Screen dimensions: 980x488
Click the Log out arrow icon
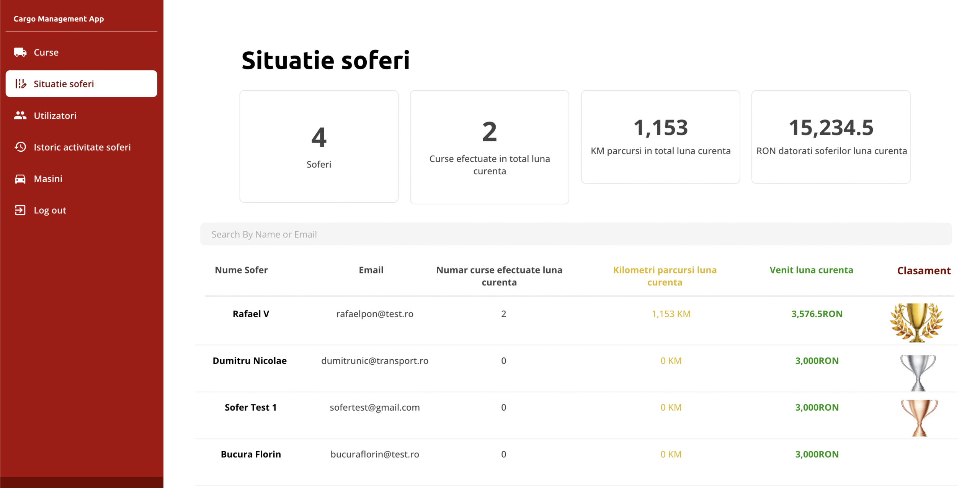click(20, 210)
